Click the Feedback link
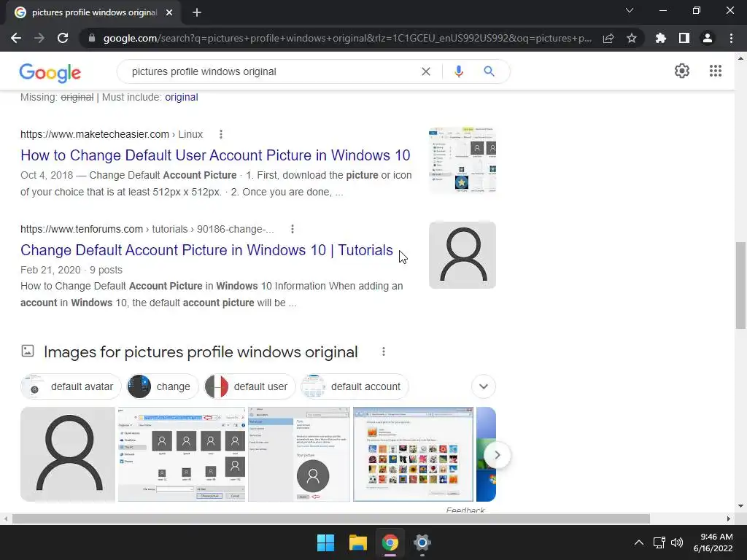This screenshot has width=747, height=560. [465, 510]
